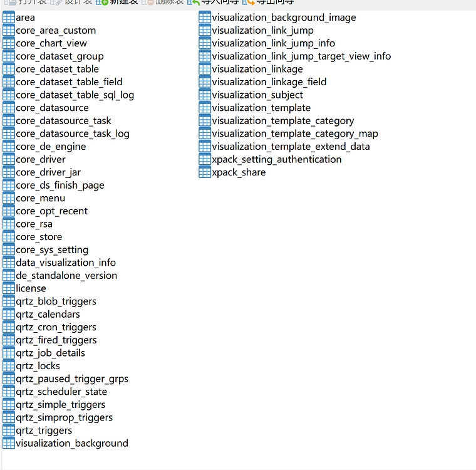Viewport: 476px width, 470px height.
Task: Select the data_visualization_info table name
Action: tap(66, 263)
